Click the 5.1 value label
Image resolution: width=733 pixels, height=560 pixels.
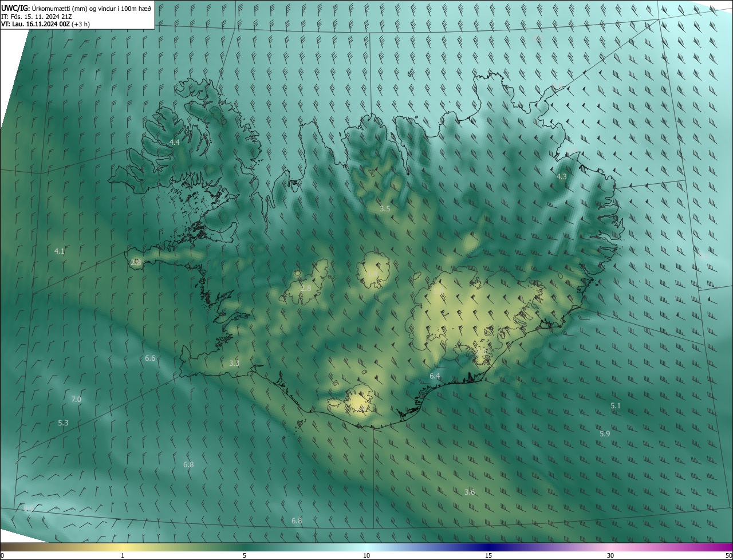tap(616, 405)
